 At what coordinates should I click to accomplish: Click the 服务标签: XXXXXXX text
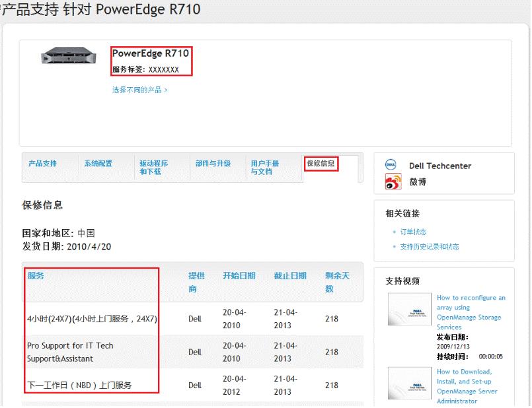pos(145,69)
